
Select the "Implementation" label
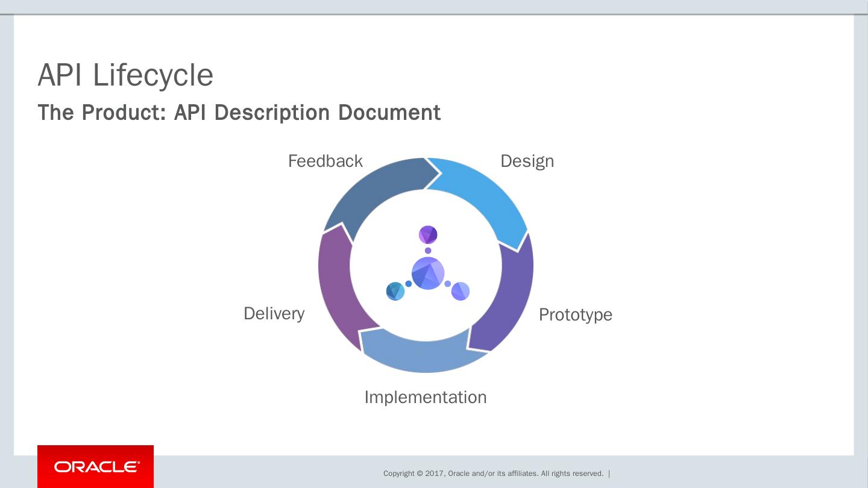pos(426,397)
